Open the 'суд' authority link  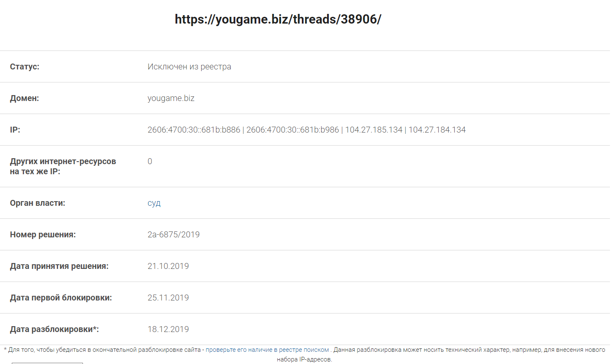154,203
